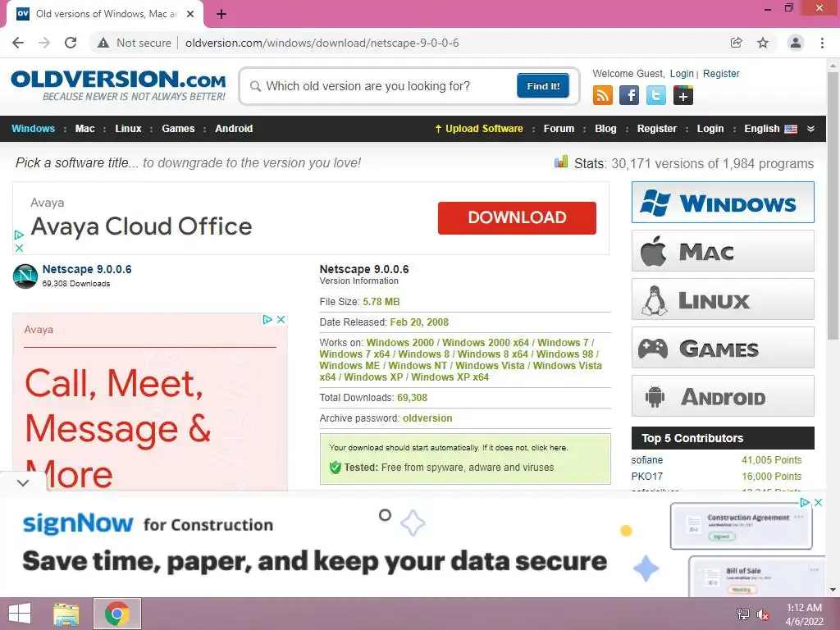Close the signNow bottom banner ad
This screenshot has width=840, height=630.
[819, 503]
